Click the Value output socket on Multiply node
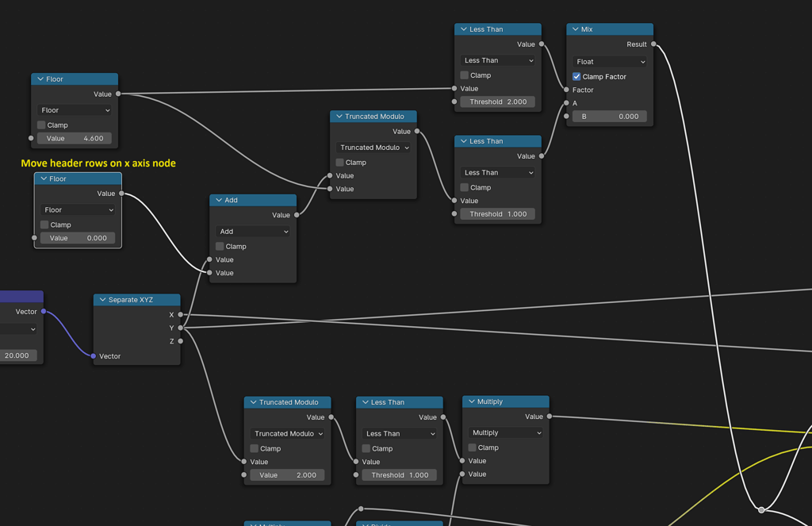The width and height of the screenshot is (812, 526). pyautogui.click(x=550, y=416)
